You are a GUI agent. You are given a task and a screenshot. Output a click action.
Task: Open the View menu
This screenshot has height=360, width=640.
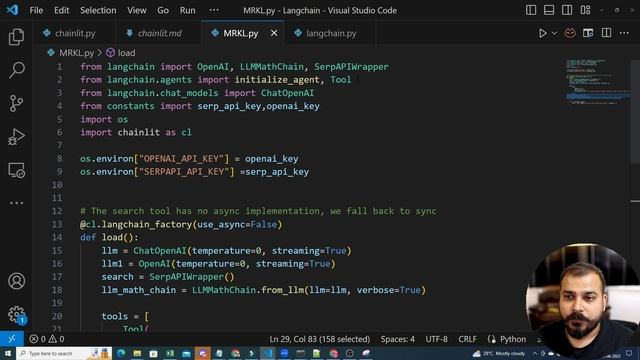click(x=136, y=10)
